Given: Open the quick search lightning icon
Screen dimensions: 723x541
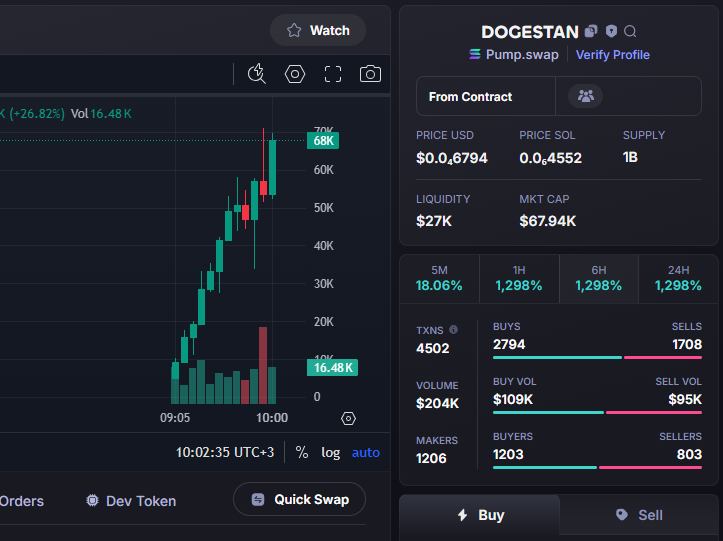Looking at the screenshot, I should pos(257,74).
